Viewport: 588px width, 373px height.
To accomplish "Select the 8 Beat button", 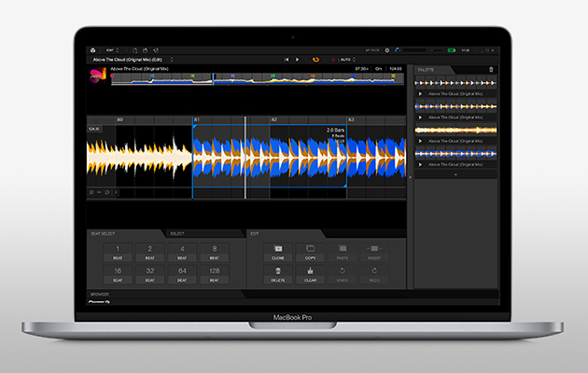I will [x=215, y=252].
